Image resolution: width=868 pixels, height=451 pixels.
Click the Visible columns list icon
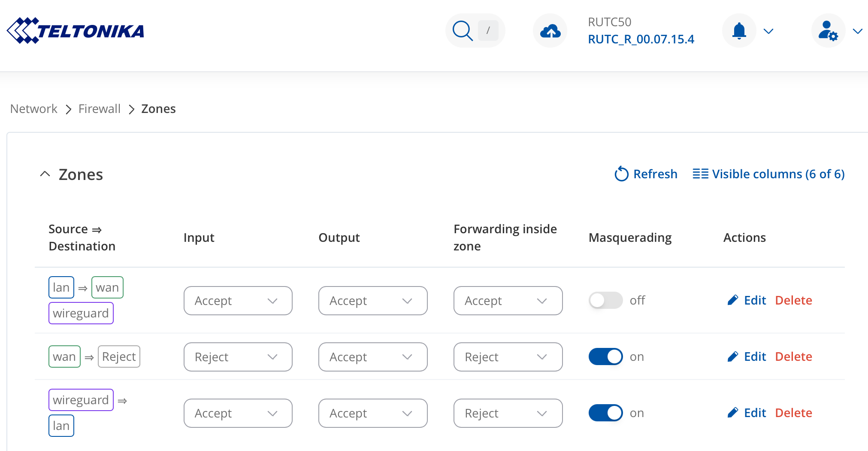point(700,174)
